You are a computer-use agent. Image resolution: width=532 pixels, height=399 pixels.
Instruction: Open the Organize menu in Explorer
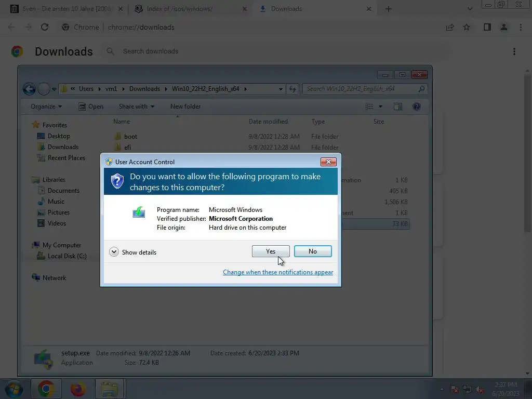point(46,107)
